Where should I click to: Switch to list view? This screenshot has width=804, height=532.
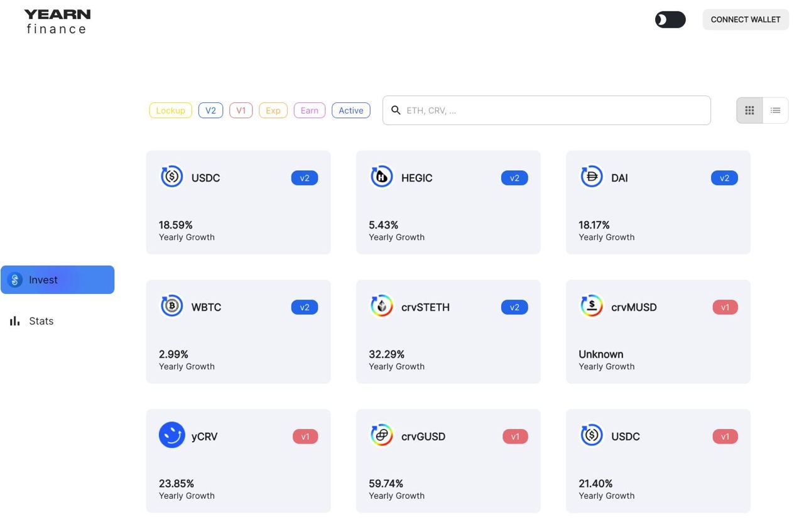(x=776, y=111)
